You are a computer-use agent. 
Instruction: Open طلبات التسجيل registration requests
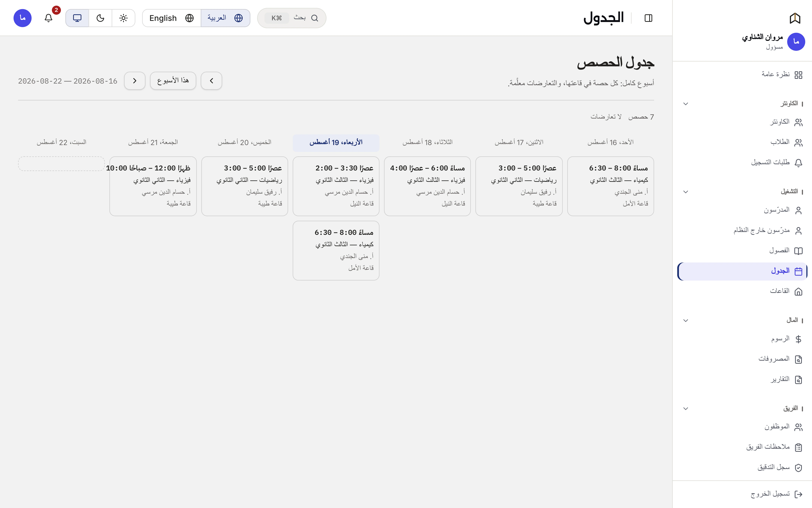pos(742,163)
